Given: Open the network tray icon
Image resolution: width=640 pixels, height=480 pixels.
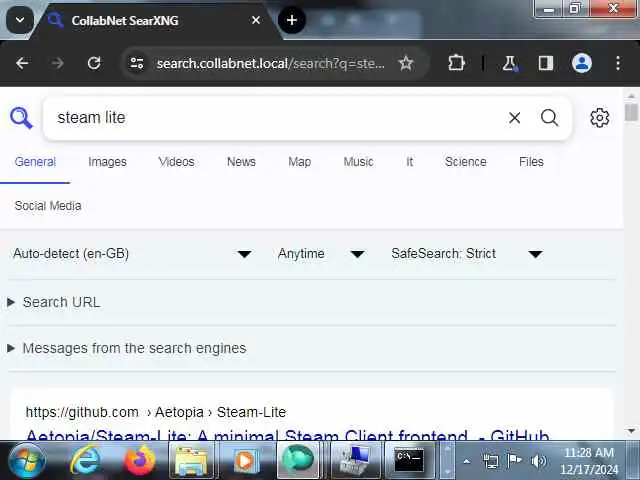Looking at the screenshot, I should (x=491, y=461).
